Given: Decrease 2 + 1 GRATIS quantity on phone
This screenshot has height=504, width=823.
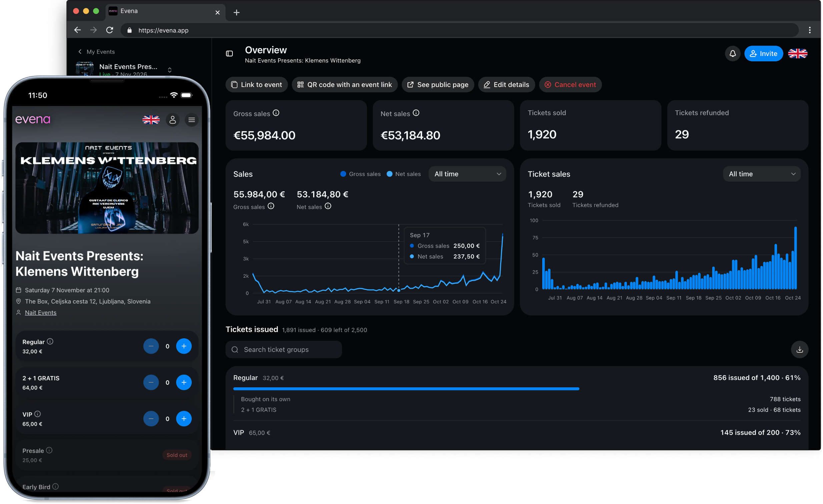Looking at the screenshot, I should click(151, 382).
